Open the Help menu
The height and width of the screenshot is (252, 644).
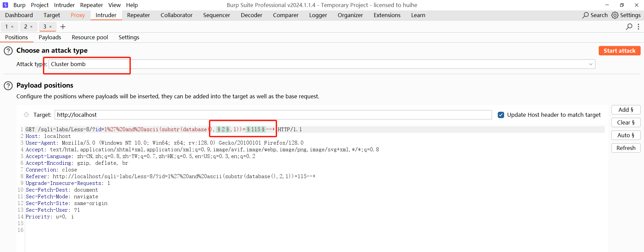coord(132,5)
